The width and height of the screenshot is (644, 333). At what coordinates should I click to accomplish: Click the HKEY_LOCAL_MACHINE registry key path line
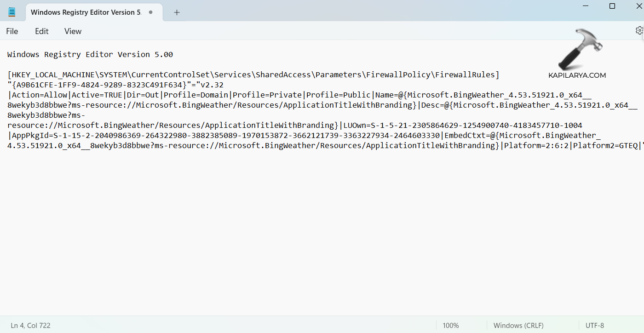(x=253, y=75)
